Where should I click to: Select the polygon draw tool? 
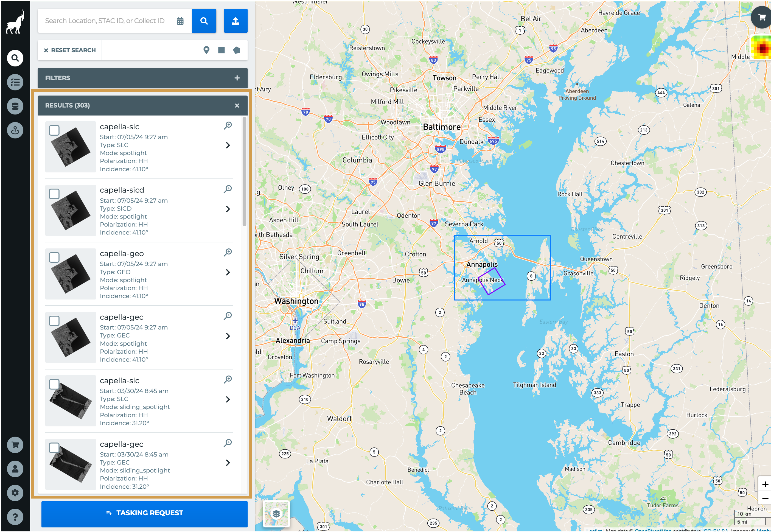point(237,50)
